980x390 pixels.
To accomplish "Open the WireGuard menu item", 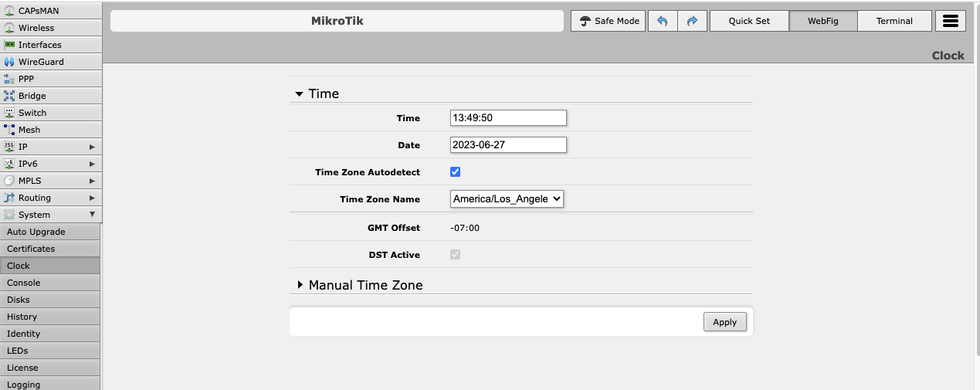I will coord(51,62).
